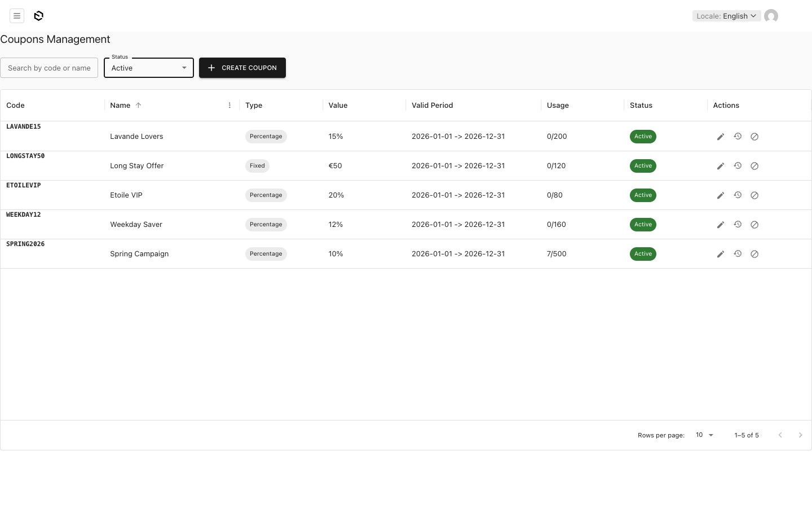The width and height of the screenshot is (812, 508).
Task: Open the user avatar menu
Action: [771, 16]
